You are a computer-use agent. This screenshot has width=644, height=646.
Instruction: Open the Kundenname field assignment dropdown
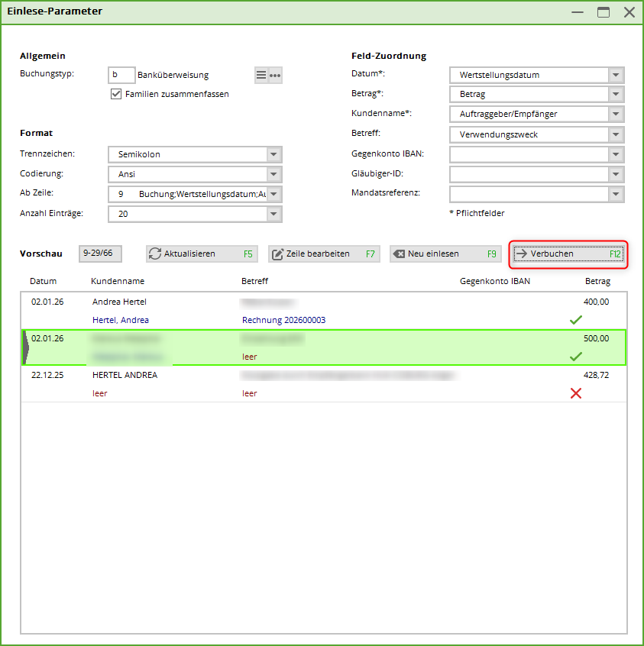pyautogui.click(x=616, y=115)
